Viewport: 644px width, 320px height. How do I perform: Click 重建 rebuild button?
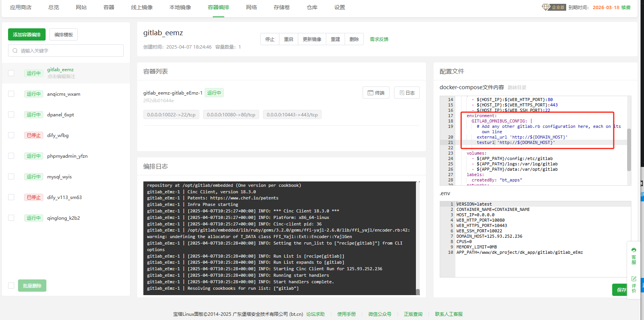(335, 39)
